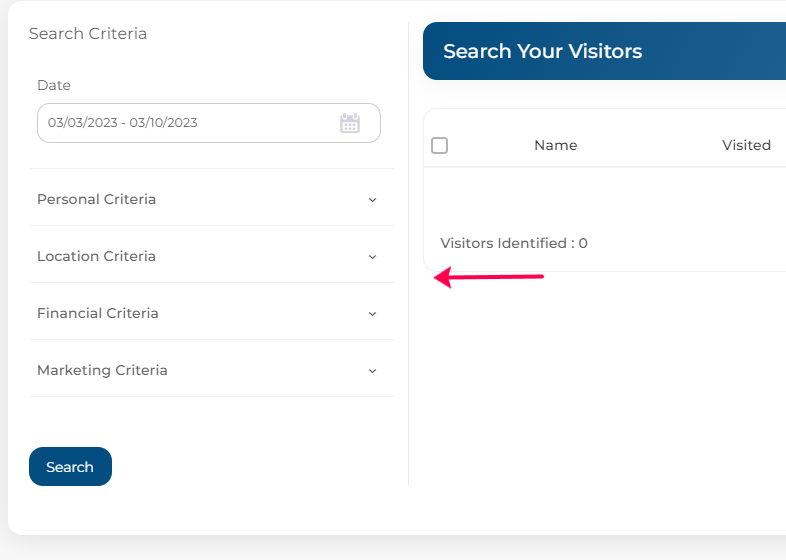
Task: Click the Search Criteria panel heading
Action: pos(88,34)
